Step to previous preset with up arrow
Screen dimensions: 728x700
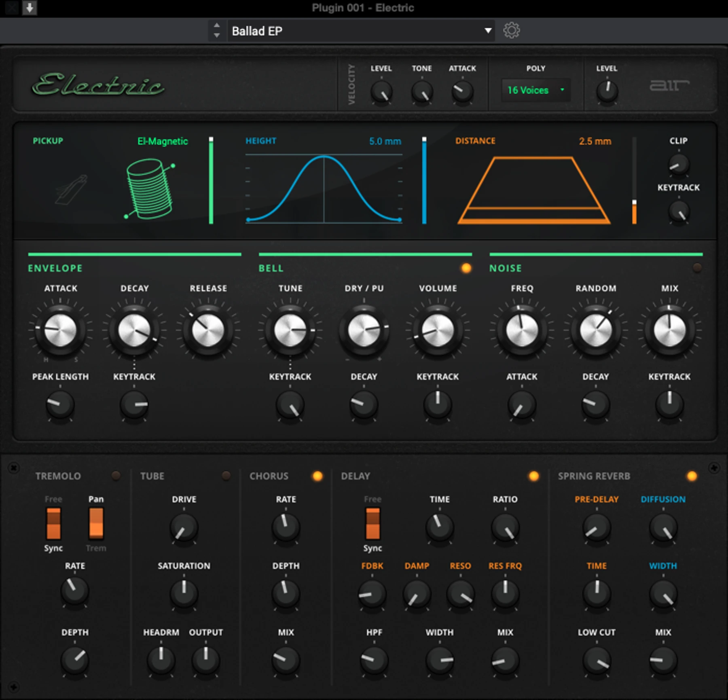(x=217, y=25)
